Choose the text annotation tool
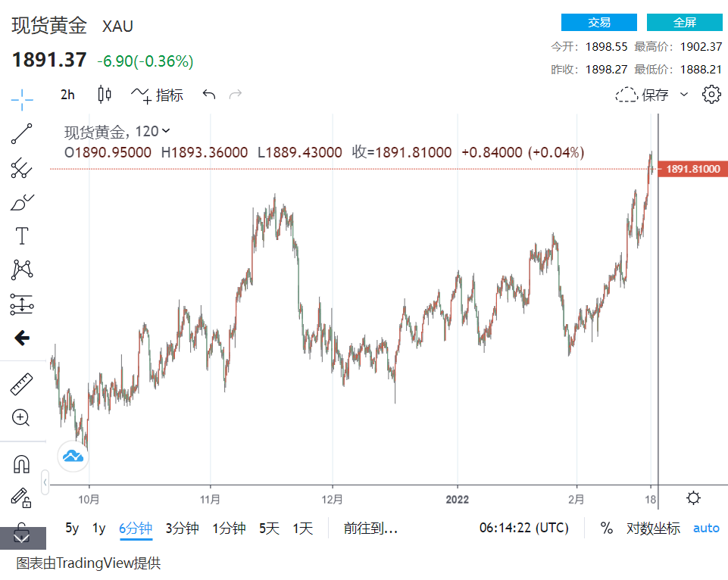The height and width of the screenshot is (580, 728). [22, 236]
